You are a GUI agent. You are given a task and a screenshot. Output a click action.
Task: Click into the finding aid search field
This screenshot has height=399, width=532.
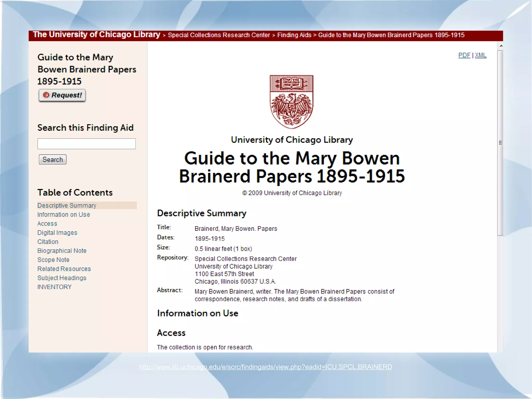tap(87, 144)
